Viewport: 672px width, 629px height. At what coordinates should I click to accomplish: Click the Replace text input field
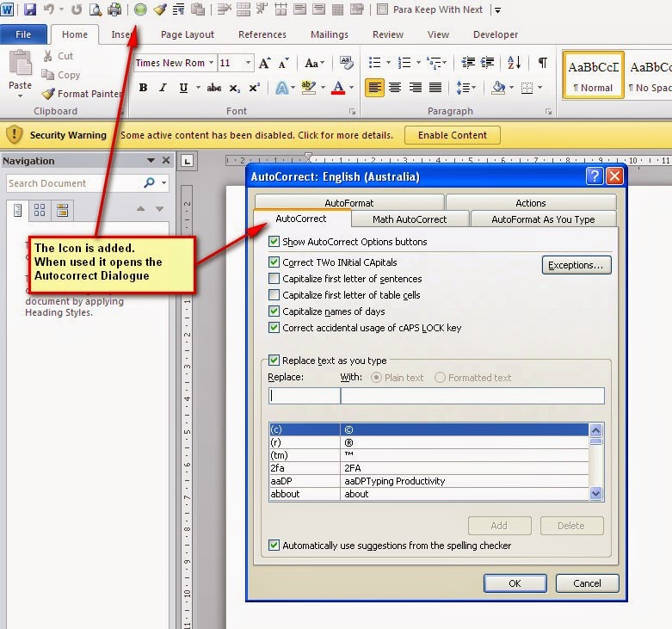pos(305,396)
